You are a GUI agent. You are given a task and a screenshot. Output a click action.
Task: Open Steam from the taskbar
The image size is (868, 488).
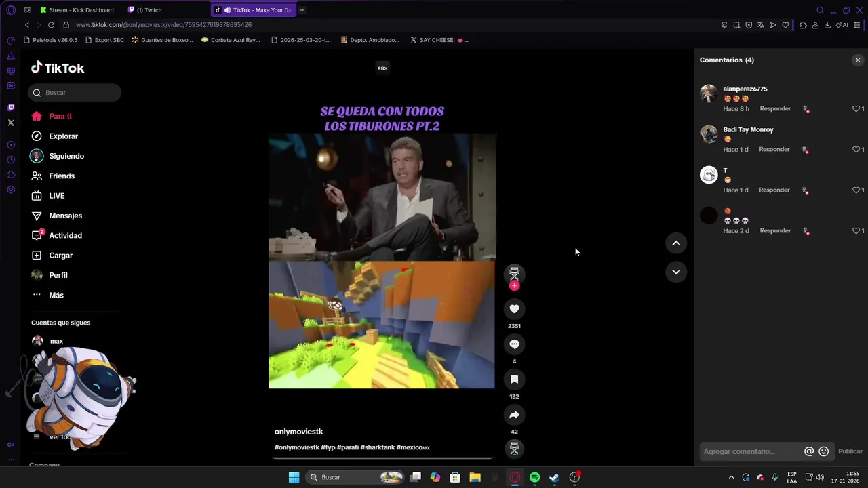pos(554,477)
